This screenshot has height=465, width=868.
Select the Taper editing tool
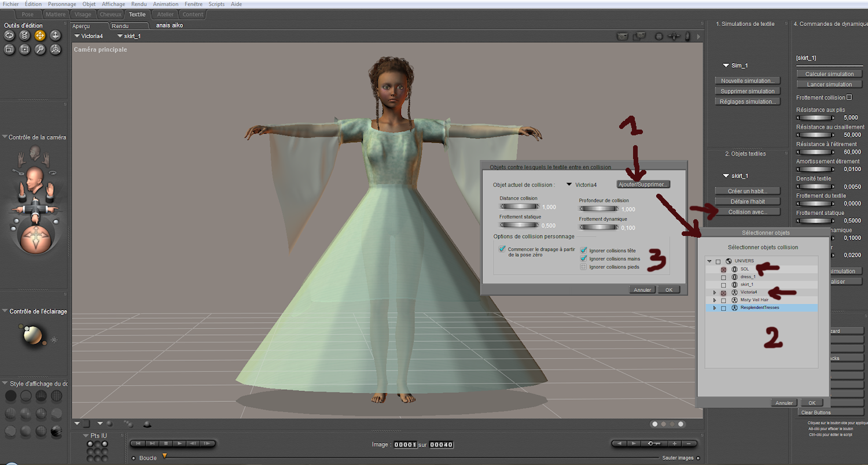point(24,50)
